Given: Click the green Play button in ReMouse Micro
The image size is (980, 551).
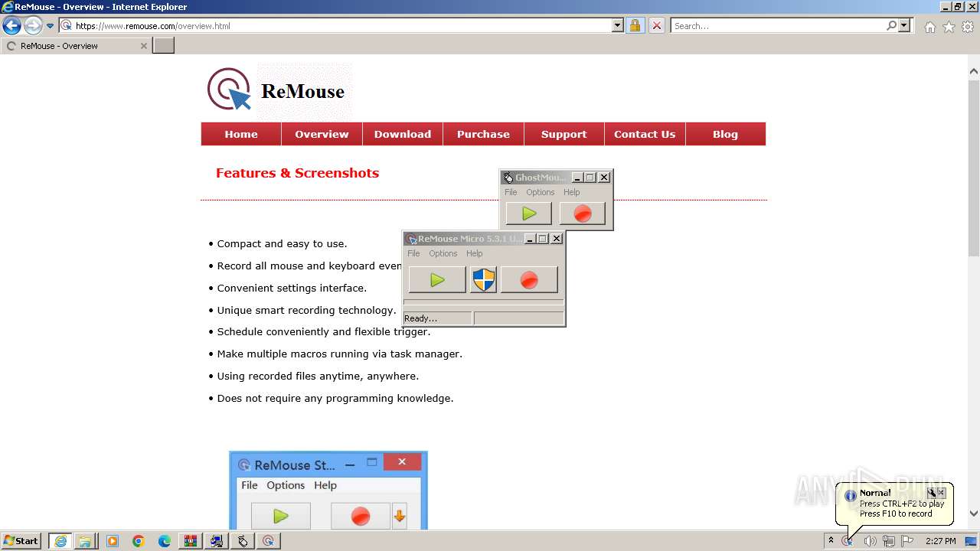Looking at the screenshot, I should click(x=437, y=280).
